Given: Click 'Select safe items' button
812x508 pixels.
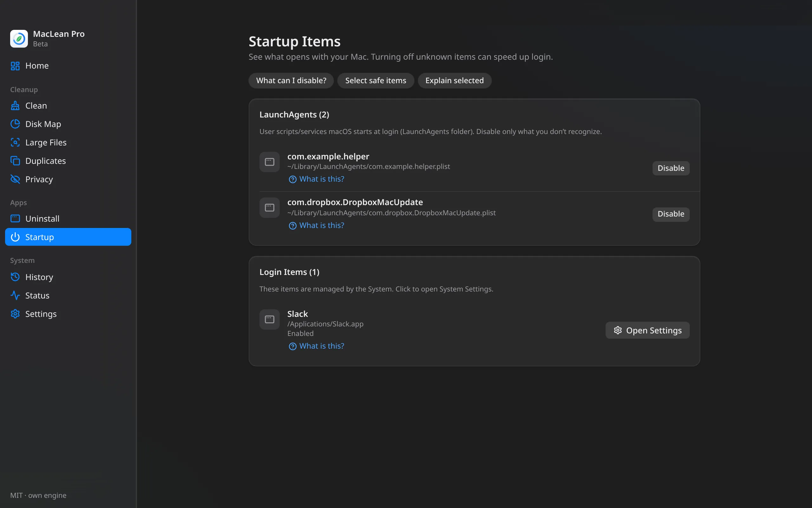Looking at the screenshot, I should point(376,81).
